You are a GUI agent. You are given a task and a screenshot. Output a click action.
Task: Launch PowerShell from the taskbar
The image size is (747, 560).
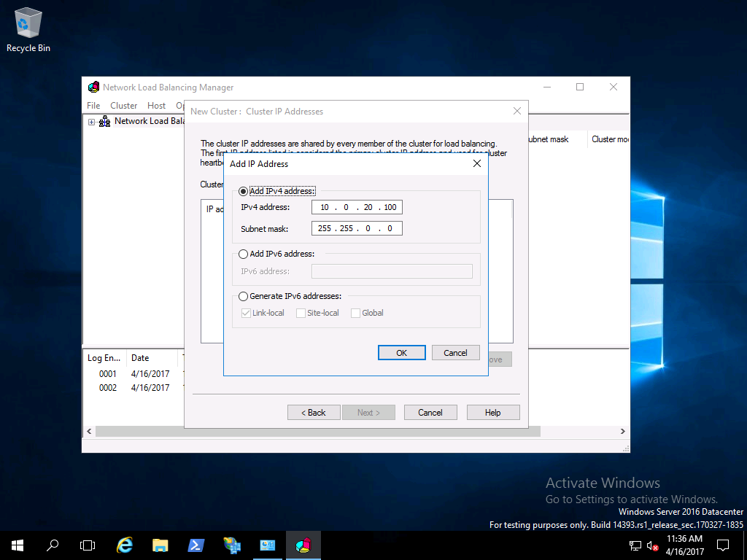click(x=196, y=545)
